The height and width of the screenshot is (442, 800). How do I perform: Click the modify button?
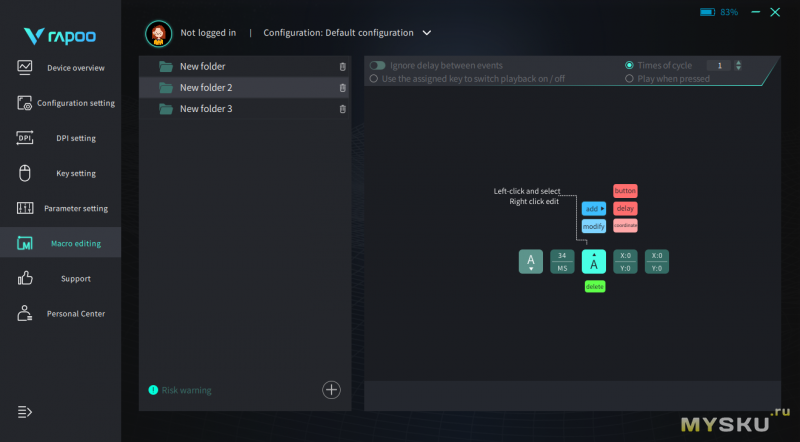coord(594,227)
